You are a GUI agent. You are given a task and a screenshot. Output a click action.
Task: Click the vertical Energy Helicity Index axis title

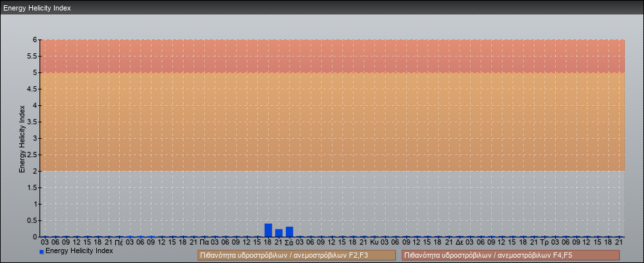click(22, 139)
